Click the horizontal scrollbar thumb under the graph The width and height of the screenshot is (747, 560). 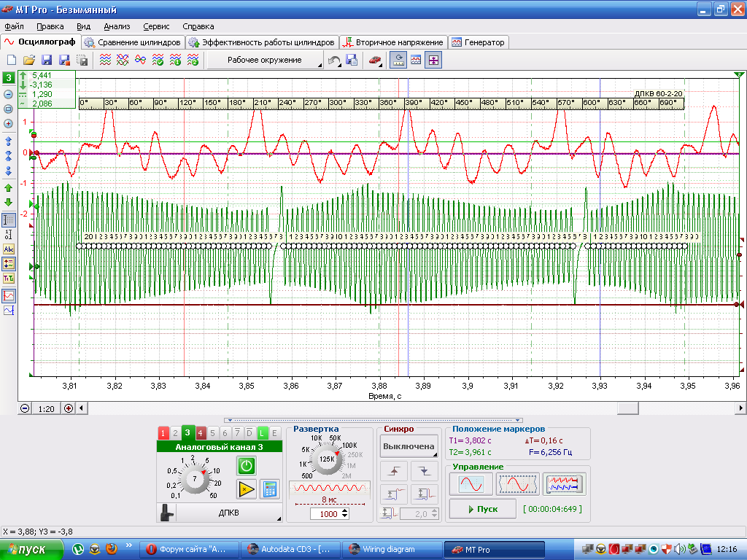(628, 408)
